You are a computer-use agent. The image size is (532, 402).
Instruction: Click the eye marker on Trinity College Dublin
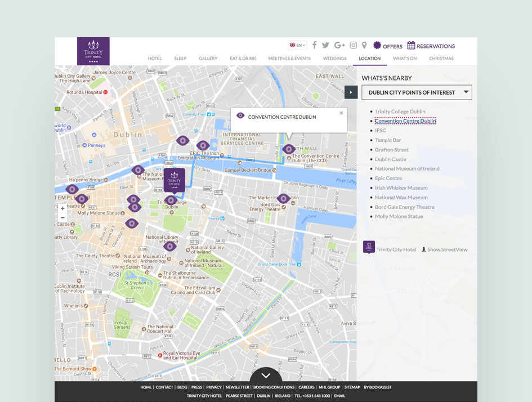click(171, 200)
